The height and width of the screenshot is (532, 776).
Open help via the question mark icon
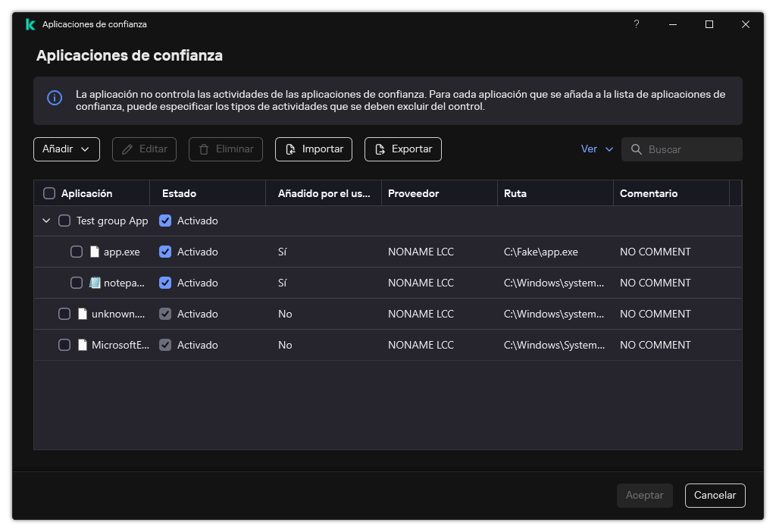click(636, 23)
